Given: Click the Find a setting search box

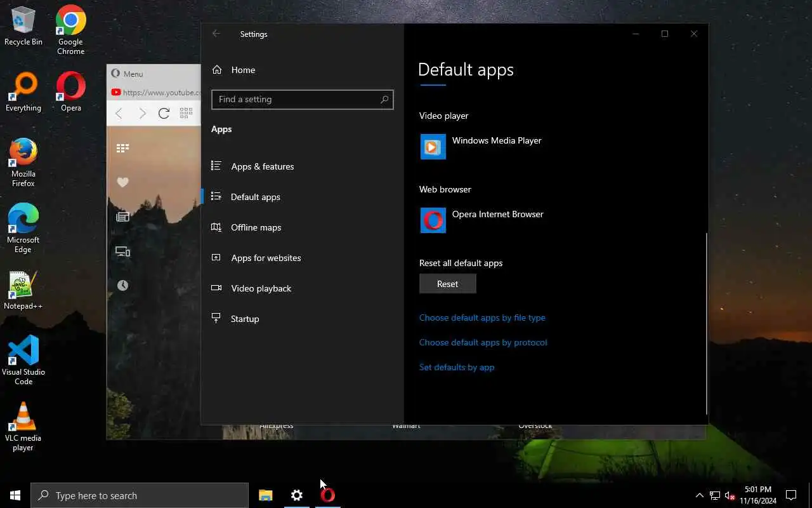Looking at the screenshot, I should 302,99.
